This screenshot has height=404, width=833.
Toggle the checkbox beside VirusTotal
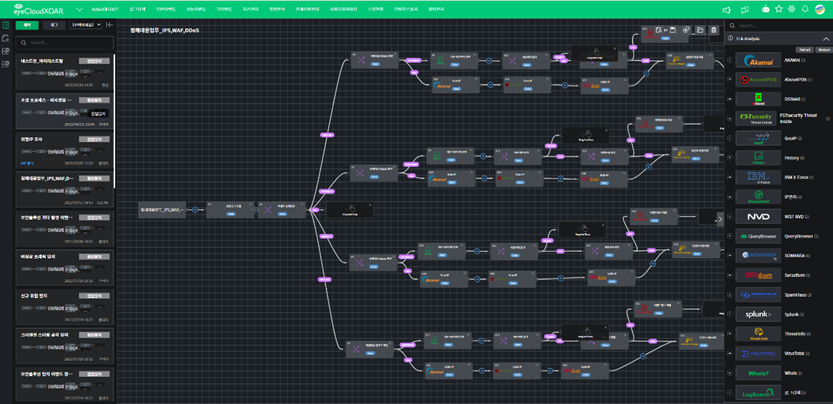point(730,353)
